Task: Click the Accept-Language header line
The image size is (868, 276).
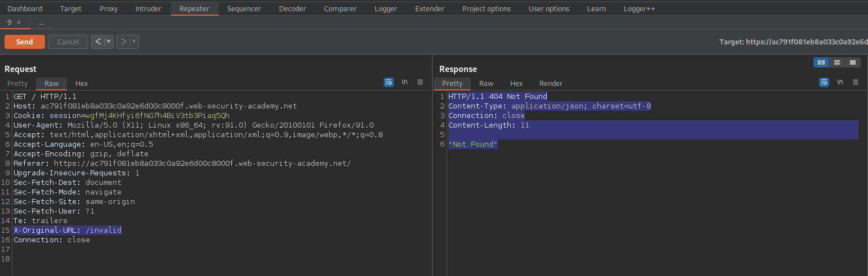Action: click(x=83, y=144)
